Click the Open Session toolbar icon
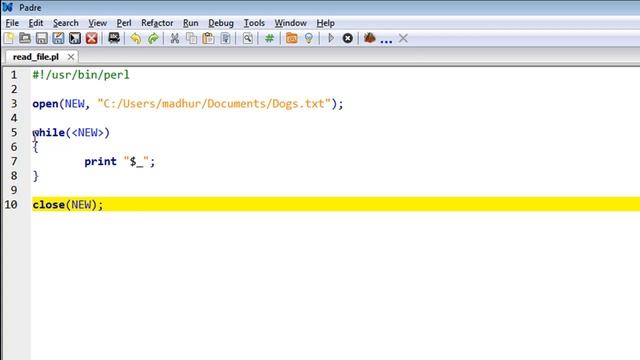The height and width of the screenshot is (360, 640). point(114,38)
